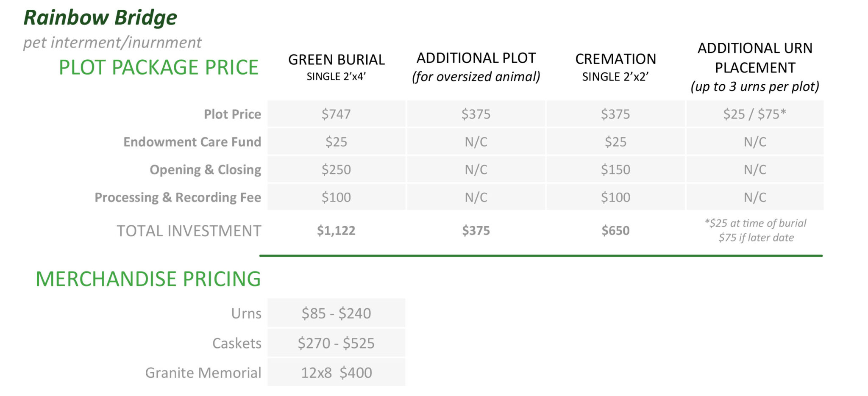Select the Granite Memorial 12x8 $400 cell
This screenshot has height=396, width=868.
point(336,373)
